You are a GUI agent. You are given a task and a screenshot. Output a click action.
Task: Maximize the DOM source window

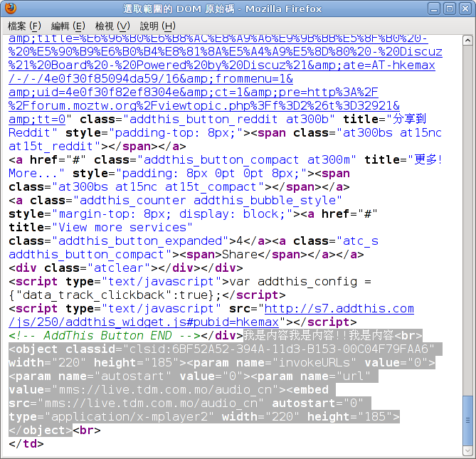click(x=449, y=9)
